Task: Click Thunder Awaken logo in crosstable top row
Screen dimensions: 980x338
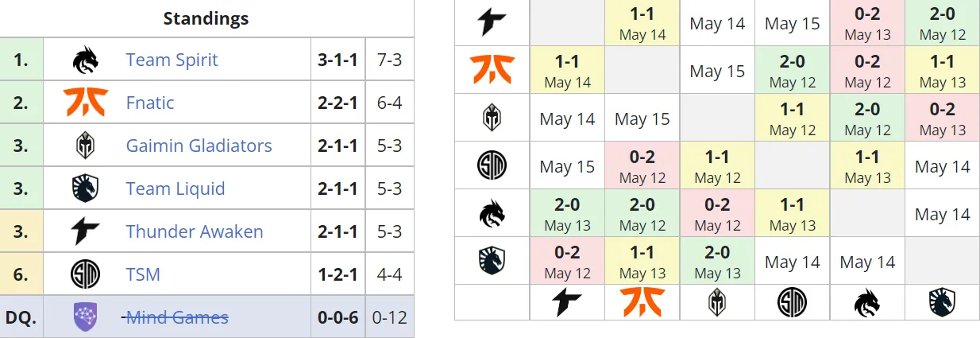Action: [492, 22]
